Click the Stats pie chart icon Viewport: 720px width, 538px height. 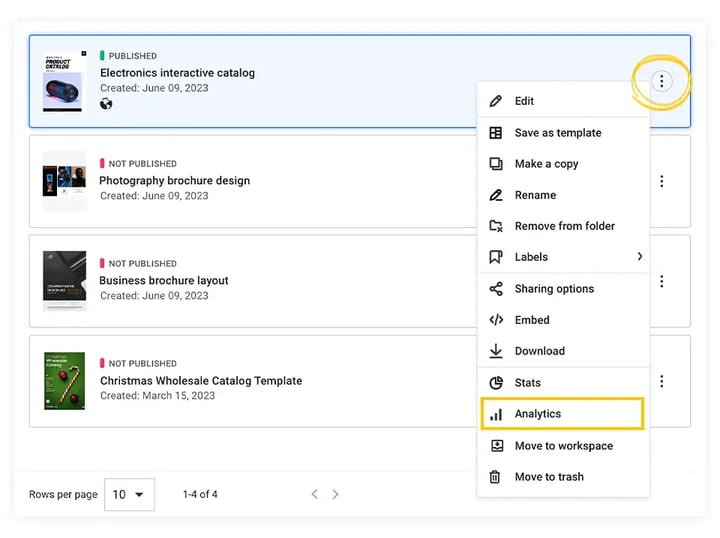point(496,382)
